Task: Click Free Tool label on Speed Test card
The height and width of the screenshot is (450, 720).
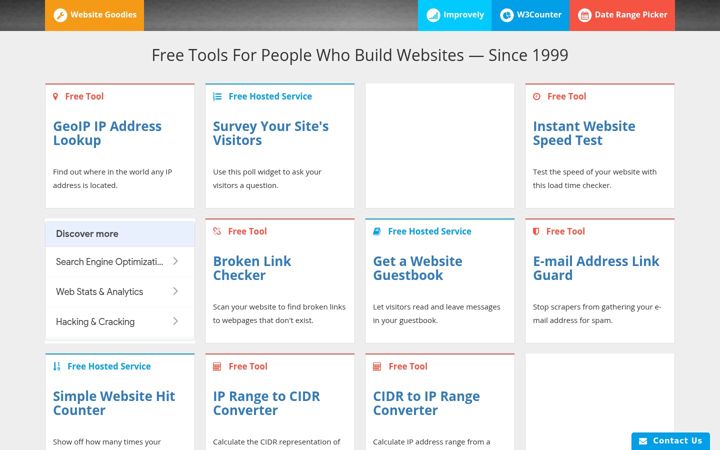Action: point(567,96)
